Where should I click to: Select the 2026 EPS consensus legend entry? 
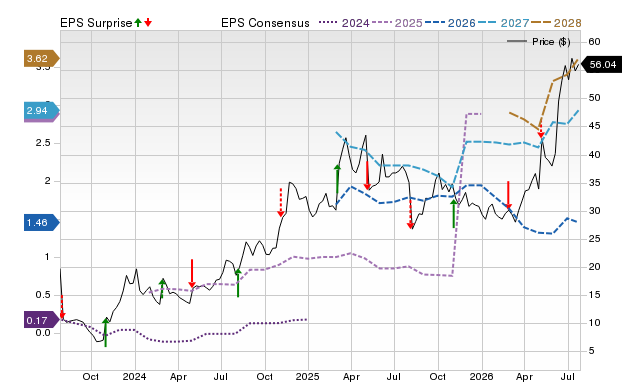(x=450, y=23)
